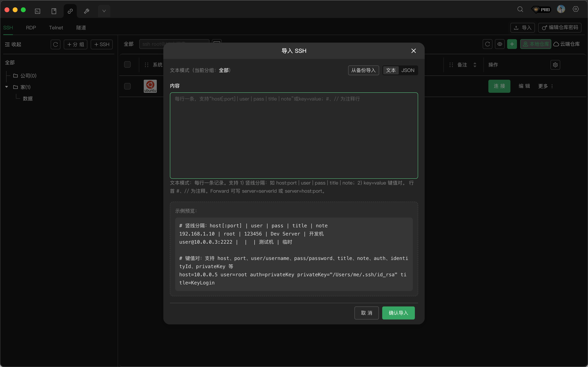This screenshot has width=588, height=367.
Task: Check the ubuntu row checkbox
Action: [127, 86]
